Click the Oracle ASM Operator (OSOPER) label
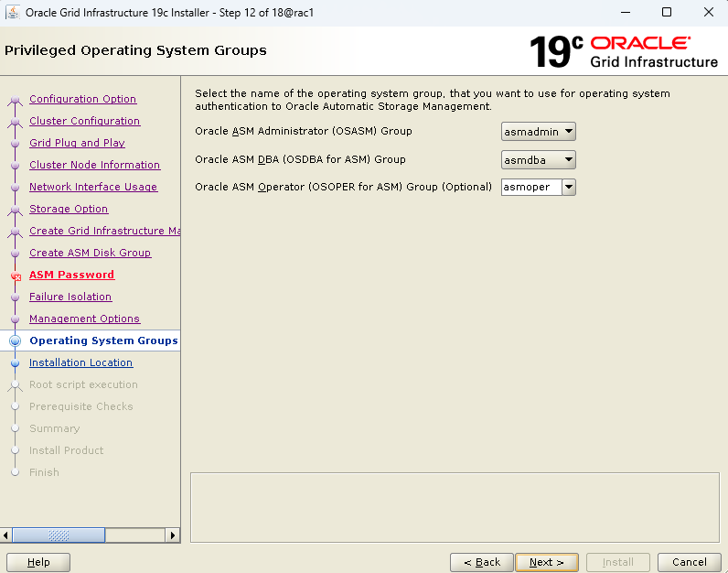728x573 pixels. 343,187
